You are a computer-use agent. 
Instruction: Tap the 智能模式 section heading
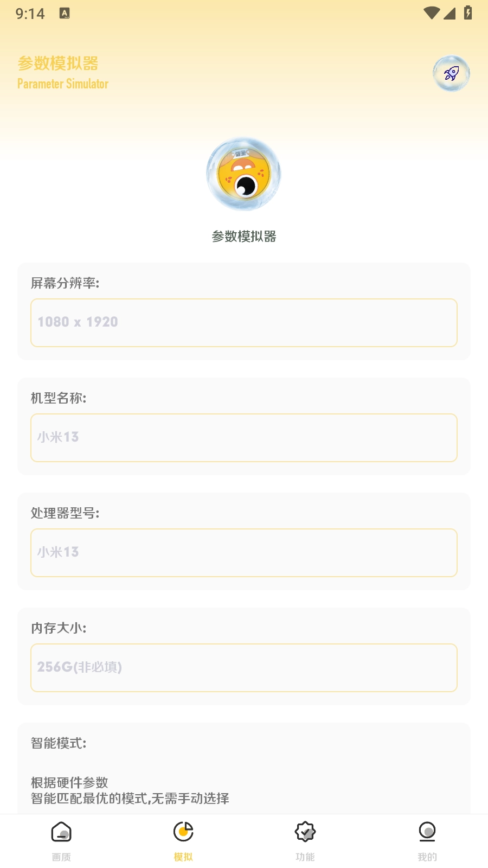pyautogui.click(x=59, y=743)
